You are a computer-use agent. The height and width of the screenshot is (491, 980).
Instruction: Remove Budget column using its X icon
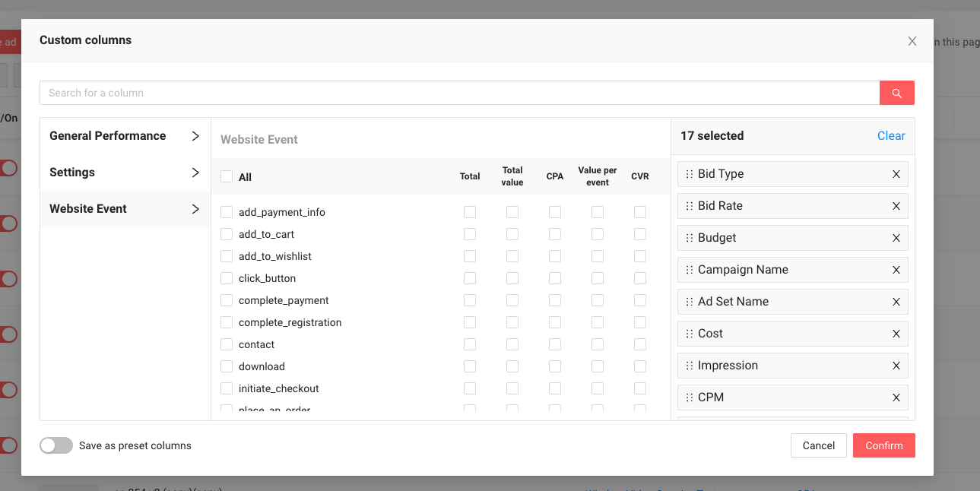[896, 238]
